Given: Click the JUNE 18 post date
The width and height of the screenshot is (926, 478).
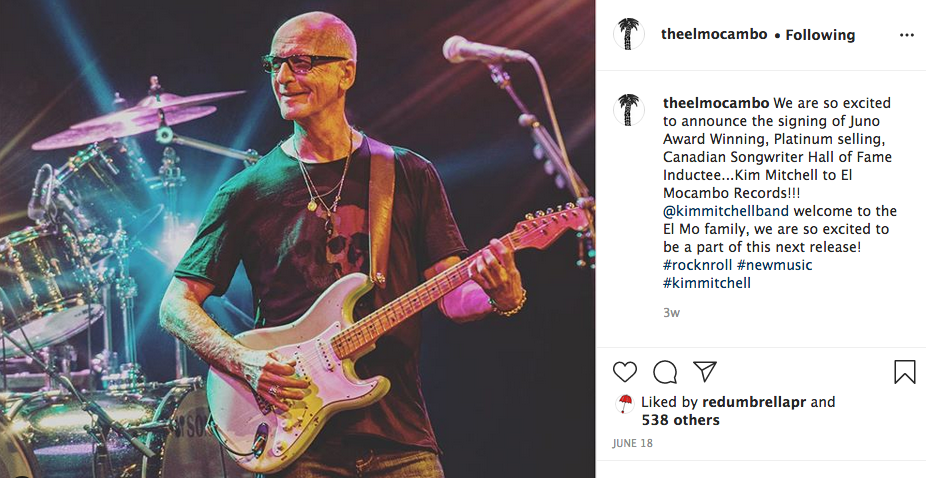Looking at the screenshot, I should pyautogui.click(x=632, y=443).
